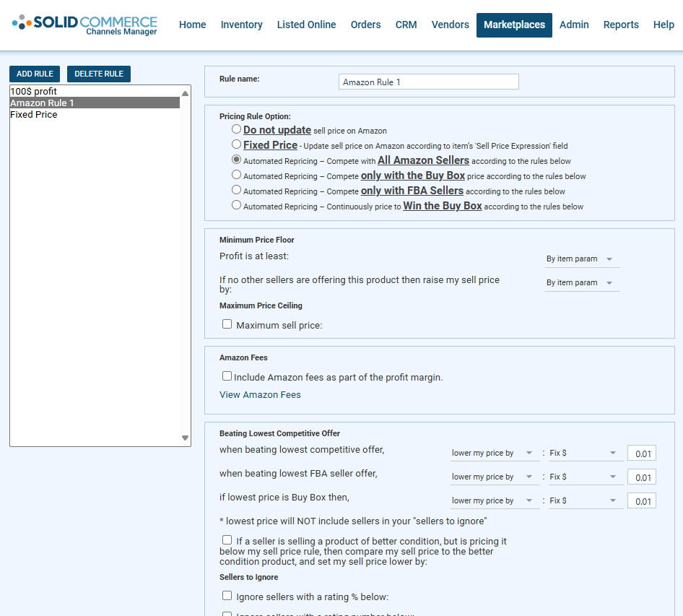The height and width of the screenshot is (616, 683).
Task: Select 'Amazon Rule 1' in the rule list
Action: 95,103
